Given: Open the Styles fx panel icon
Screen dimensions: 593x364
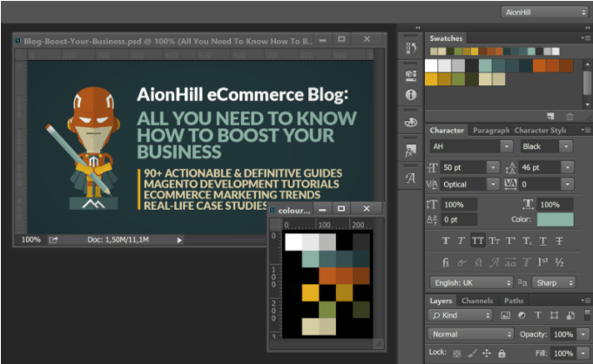Looking at the screenshot, I should pos(411,151).
